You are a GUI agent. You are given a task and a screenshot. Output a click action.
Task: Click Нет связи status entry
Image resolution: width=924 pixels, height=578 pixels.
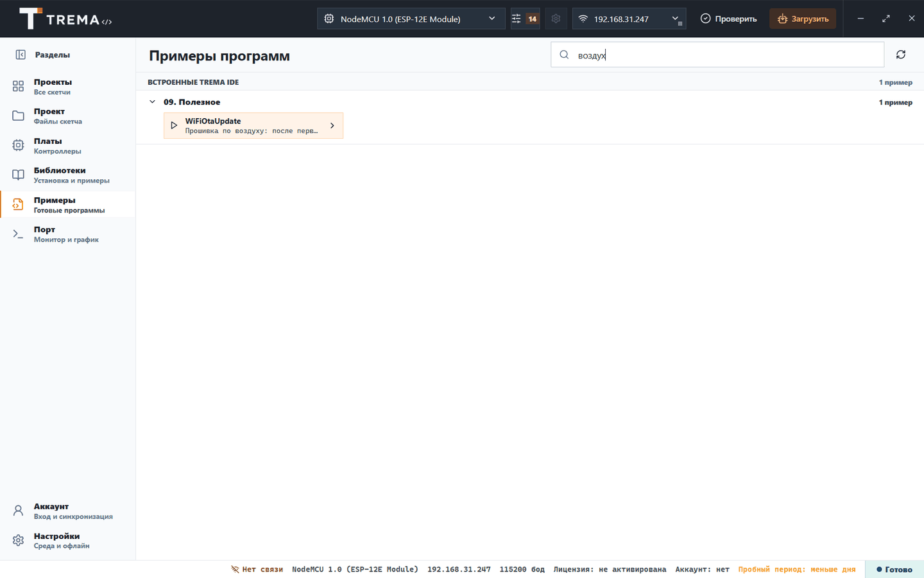[257, 569]
